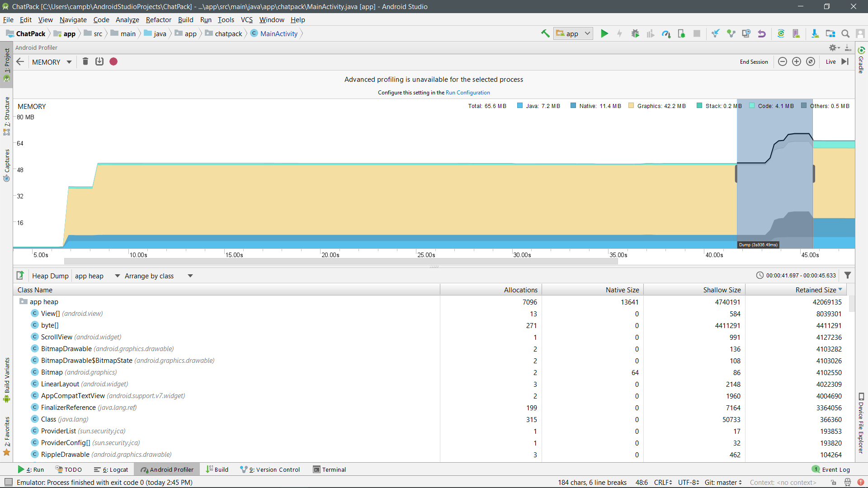This screenshot has height=488, width=868.
Task: Record memory allocations with red circle
Action: (x=113, y=61)
